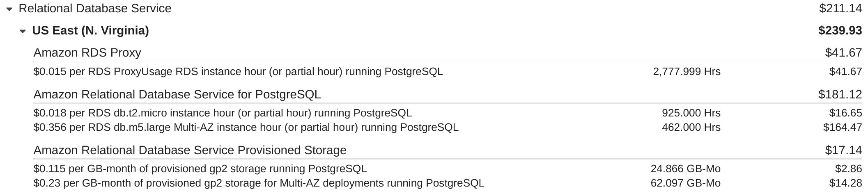The width and height of the screenshot is (868, 196).
Task: Click Amazon Relational Database Service for PostgreSQL heading
Action: 177,94
